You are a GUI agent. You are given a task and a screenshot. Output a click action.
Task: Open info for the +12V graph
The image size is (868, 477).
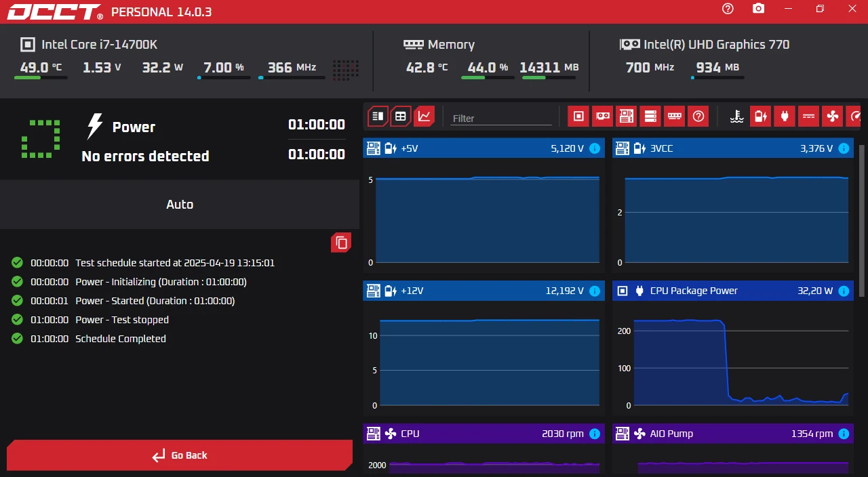pos(595,291)
